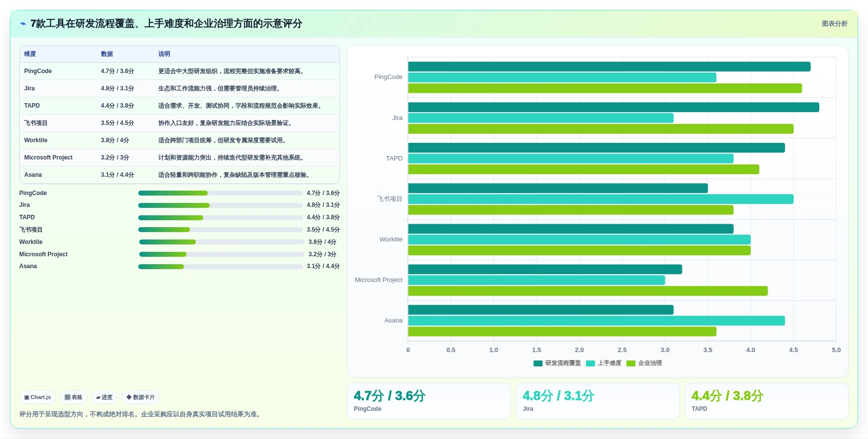Screen dimensions: 868x439
Task: Click Worktile axis label in chart
Action: (x=391, y=239)
